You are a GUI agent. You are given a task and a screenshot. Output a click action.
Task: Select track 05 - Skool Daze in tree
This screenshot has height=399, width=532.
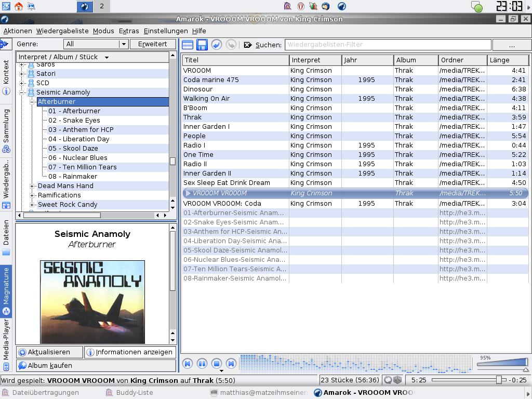[x=73, y=149]
